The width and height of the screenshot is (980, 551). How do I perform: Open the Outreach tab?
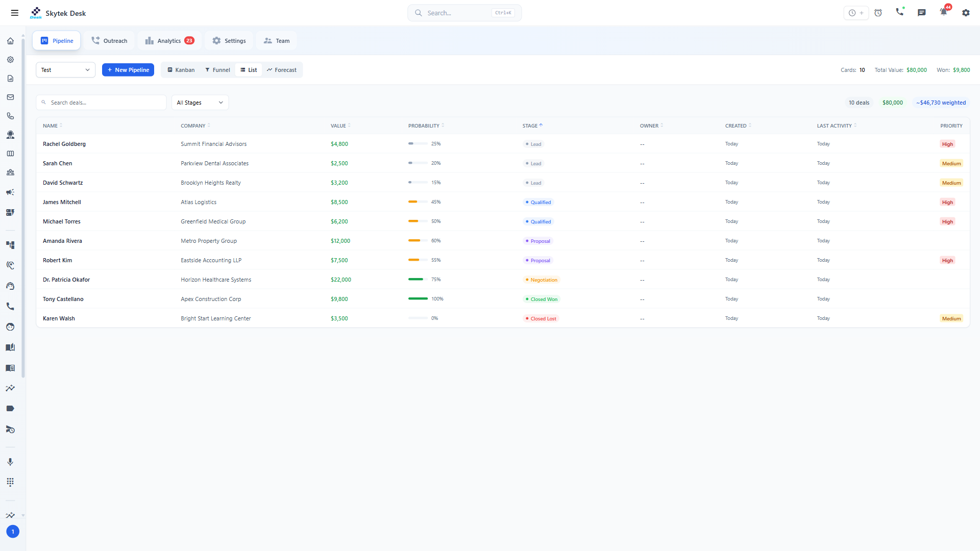coord(109,40)
